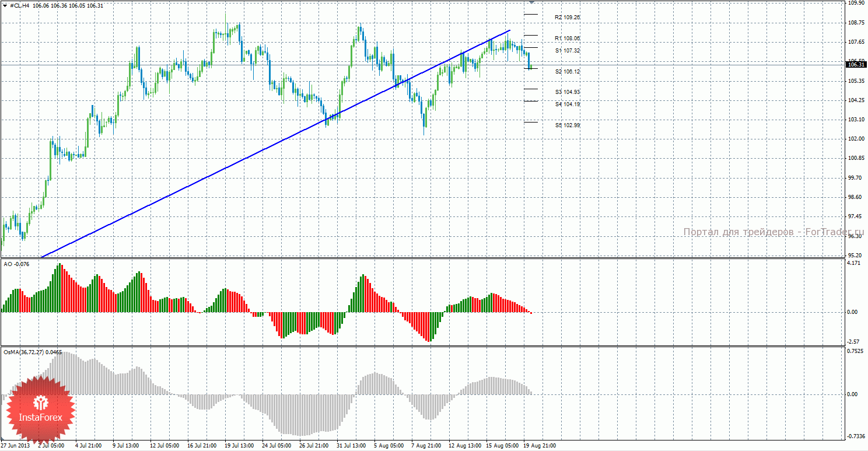The image size is (868, 451).
Task: Click the R2 109.26 pivot level label
Action: point(567,18)
